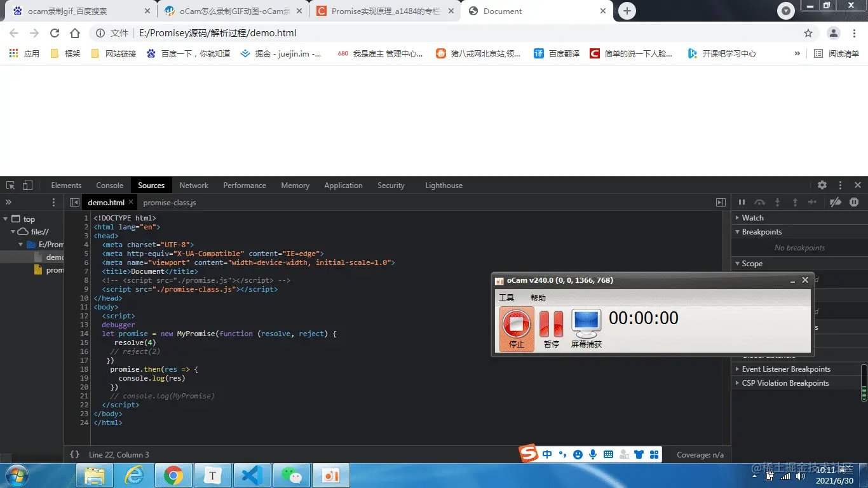Screen dimensions: 868x488
Task: Open the oCam 工具 menu
Action: (x=506, y=298)
